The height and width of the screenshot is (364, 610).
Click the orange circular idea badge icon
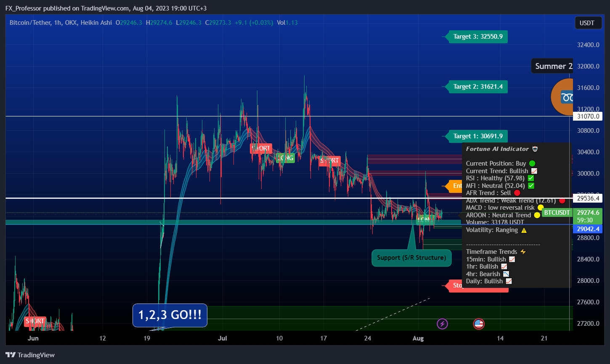click(x=562, y=97)
